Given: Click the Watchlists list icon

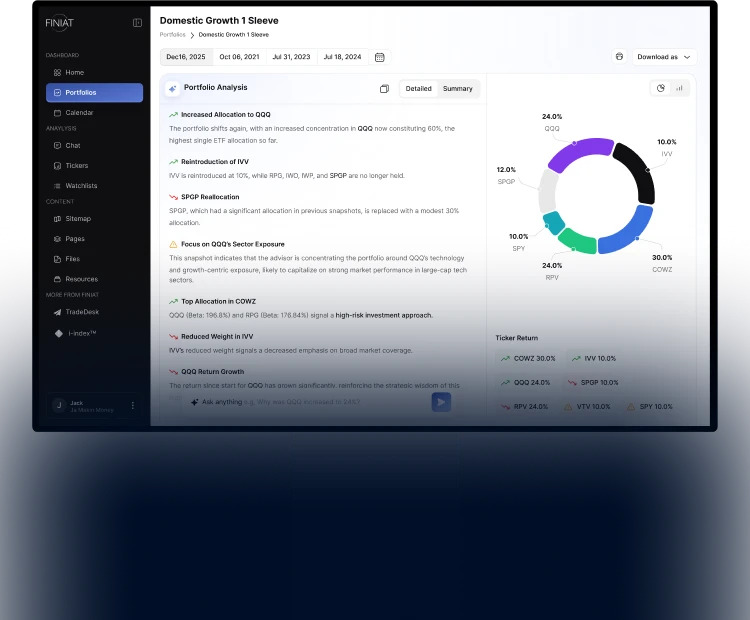Looking at the screenshot, I should pos(57,186).
